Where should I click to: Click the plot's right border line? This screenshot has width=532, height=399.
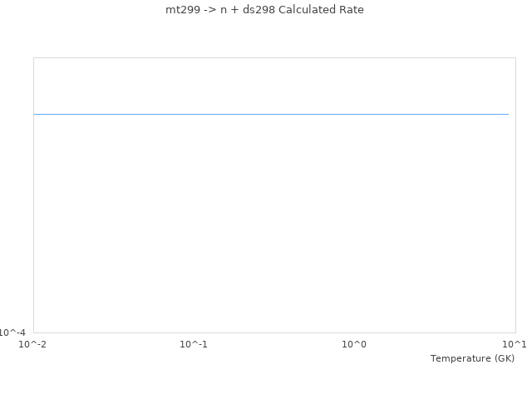[x=515, y=208]
